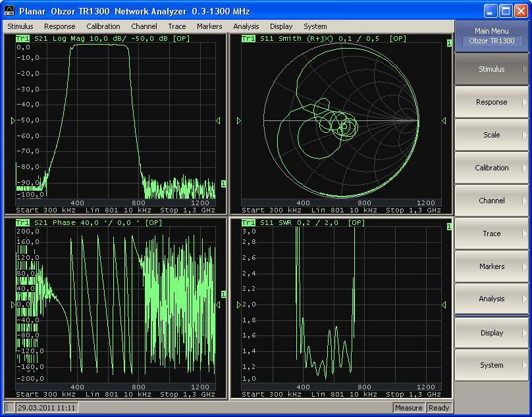This screenshot has width=532, height=417.
Task: Select Tr1 label in S11 SWR chart
Action: [x=248, y=223]
